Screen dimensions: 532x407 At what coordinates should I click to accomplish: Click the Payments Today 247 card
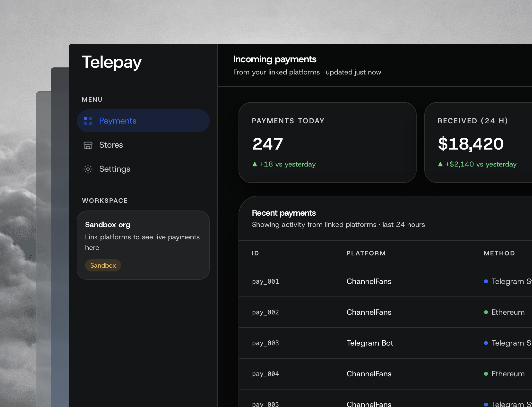(x=327, y=142)
